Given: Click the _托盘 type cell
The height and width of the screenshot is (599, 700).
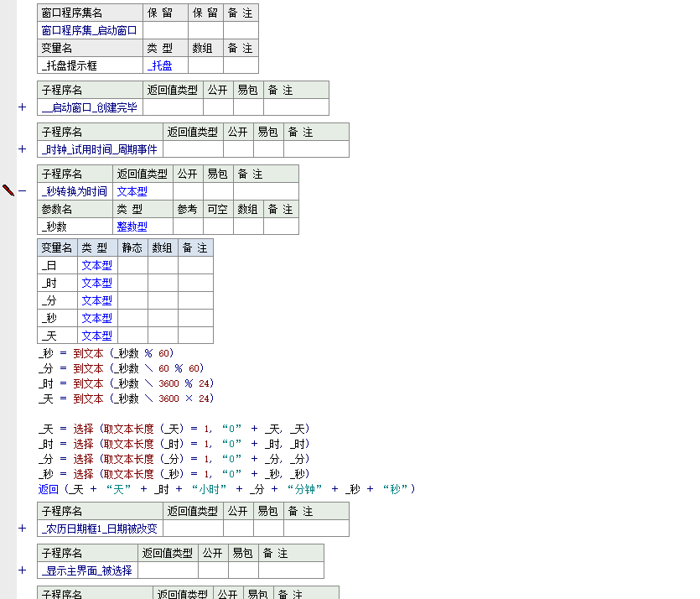Looking at the screenshot, I should pos(166,65).
